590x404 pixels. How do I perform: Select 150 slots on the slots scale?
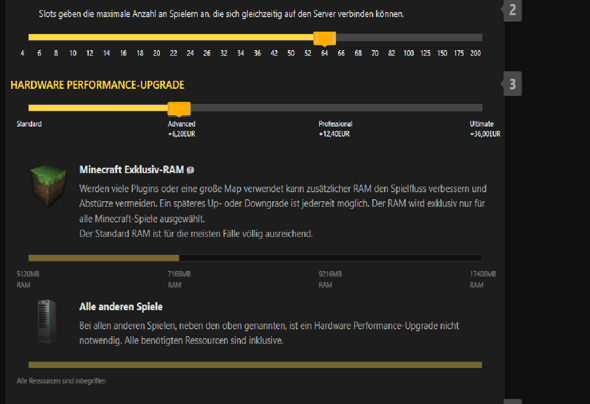(442, 53)
